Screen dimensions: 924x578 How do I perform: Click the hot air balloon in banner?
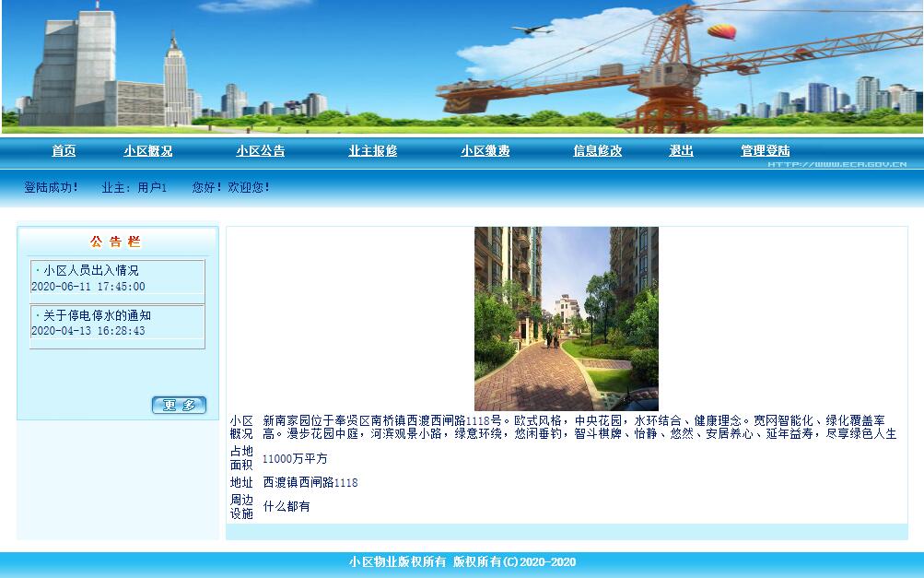tap(722, 31)
